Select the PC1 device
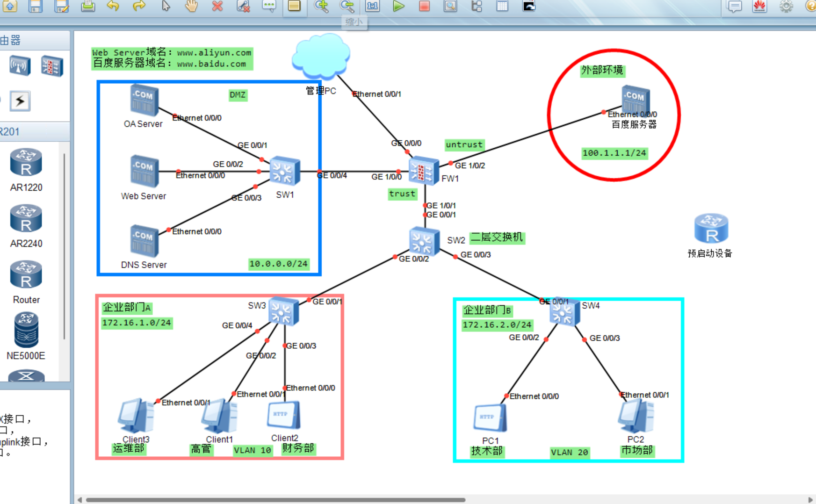Screen dimensions: 816x504 (490, 418)
